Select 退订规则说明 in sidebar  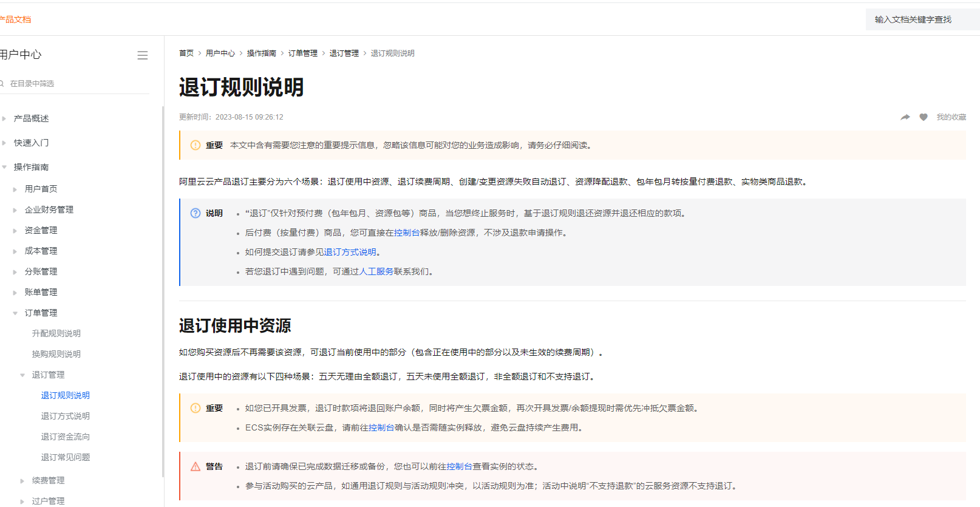pyautogui.click(x=66, y=395)
